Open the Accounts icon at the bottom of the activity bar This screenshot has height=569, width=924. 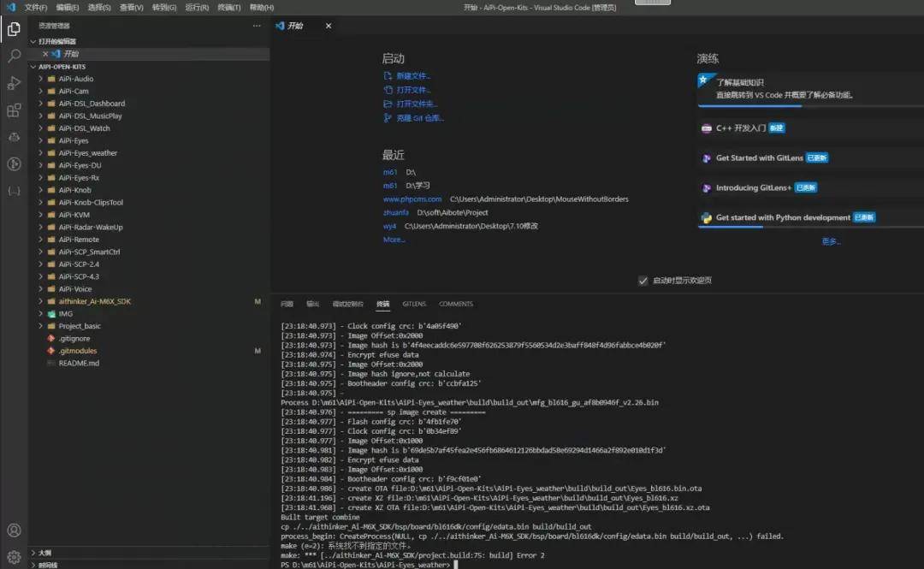(x=14, y=530)
